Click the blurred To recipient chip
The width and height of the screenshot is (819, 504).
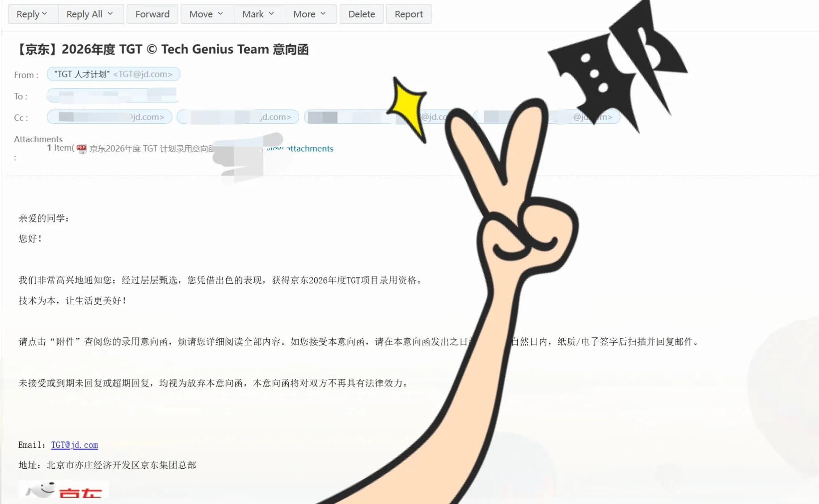point(112,95)
